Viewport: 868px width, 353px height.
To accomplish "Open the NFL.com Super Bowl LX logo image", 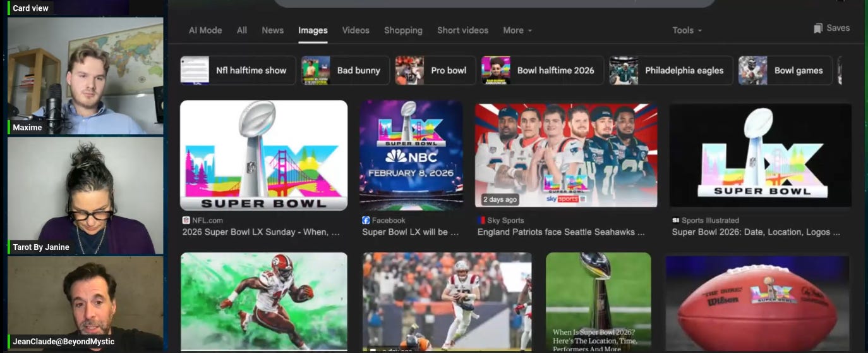I will click(x=263, y=155).
